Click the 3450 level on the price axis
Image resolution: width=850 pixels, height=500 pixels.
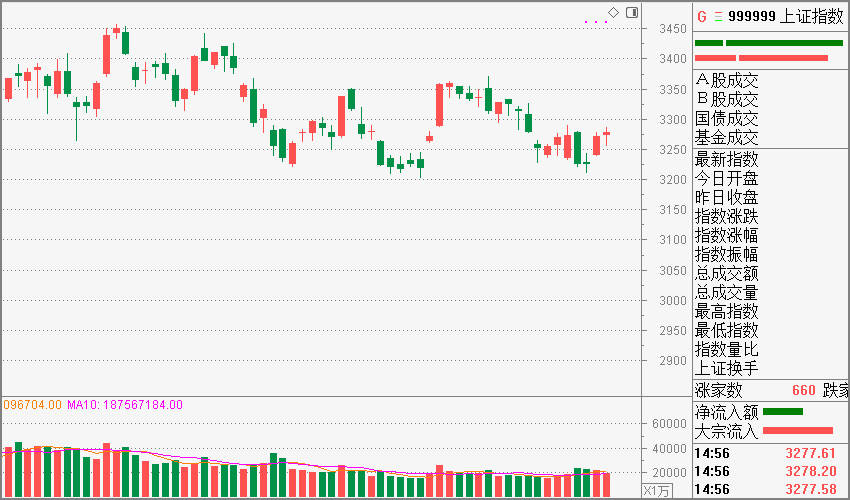(672, 29)
